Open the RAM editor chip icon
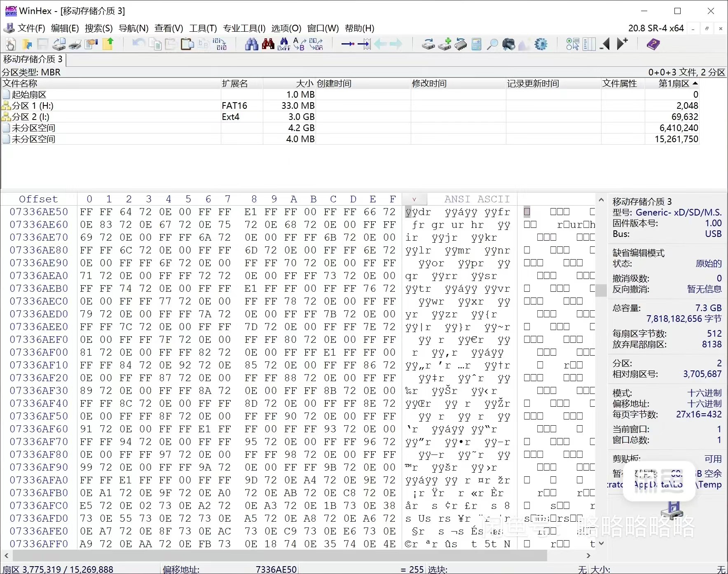 pyautogui.click(x=461, y=44)
